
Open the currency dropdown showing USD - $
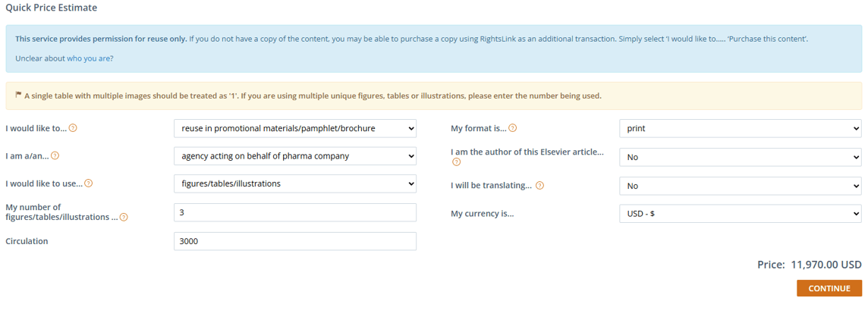click(740, 214)
